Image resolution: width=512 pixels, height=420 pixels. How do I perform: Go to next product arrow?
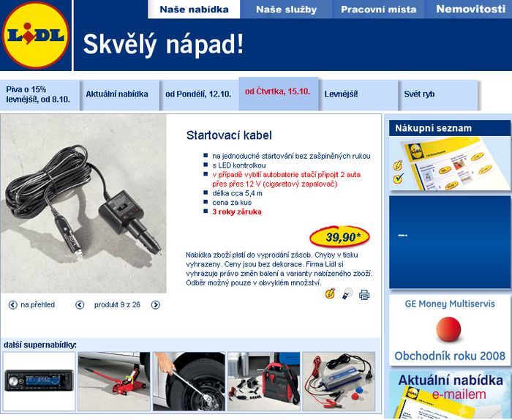155,304
